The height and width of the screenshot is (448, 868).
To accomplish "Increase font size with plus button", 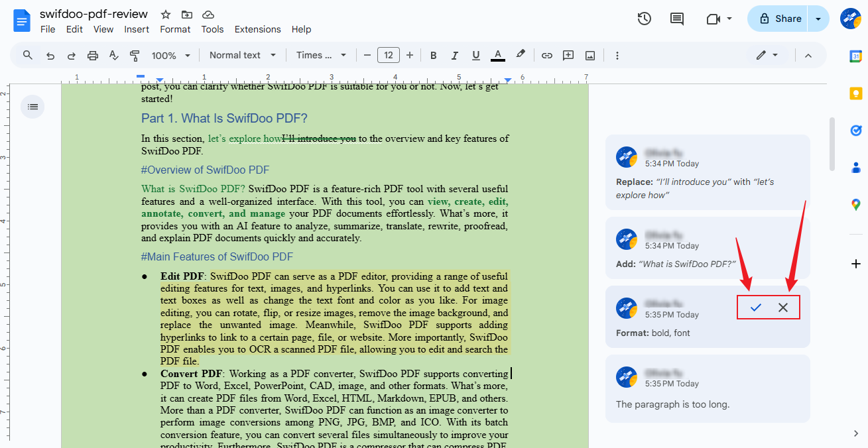I will pos(410,56).
